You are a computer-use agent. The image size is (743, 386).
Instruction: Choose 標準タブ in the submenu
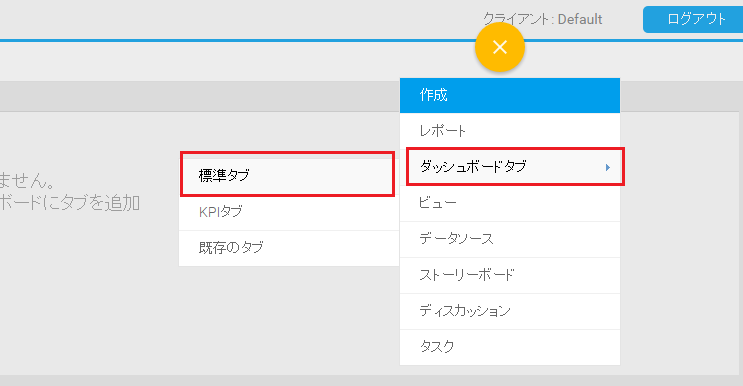[288, 174]
